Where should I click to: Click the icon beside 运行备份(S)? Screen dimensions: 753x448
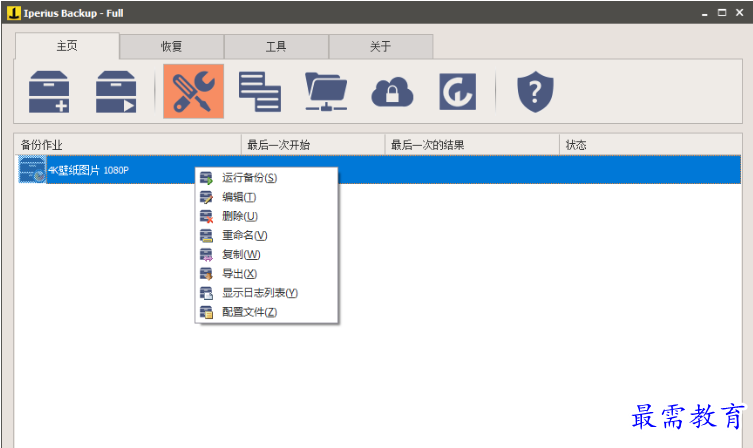(206, 178)
